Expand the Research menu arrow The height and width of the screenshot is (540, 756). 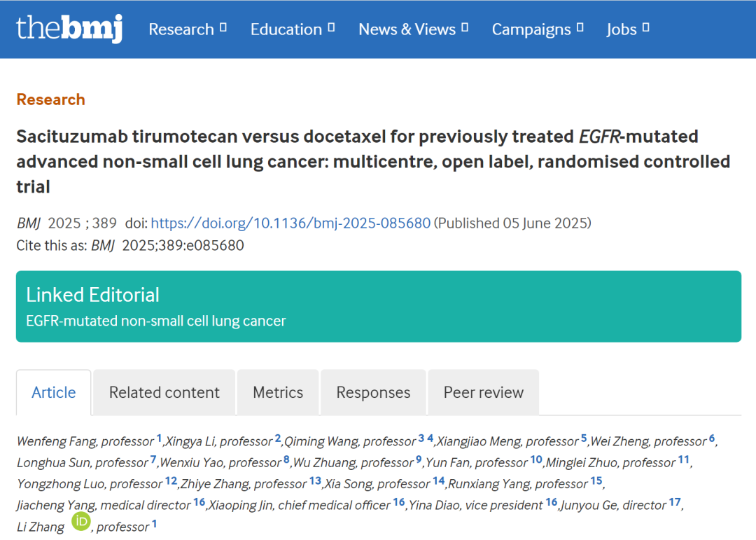point(223,28)
